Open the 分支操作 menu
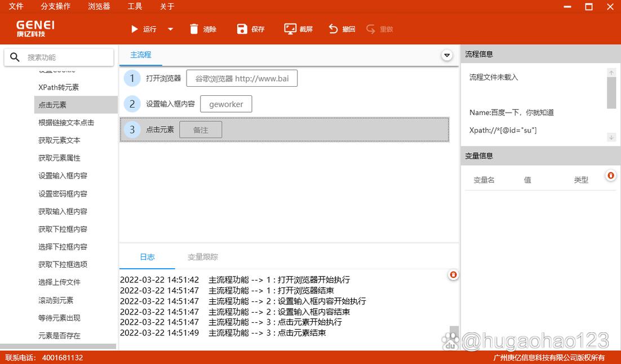 point(56,7)
